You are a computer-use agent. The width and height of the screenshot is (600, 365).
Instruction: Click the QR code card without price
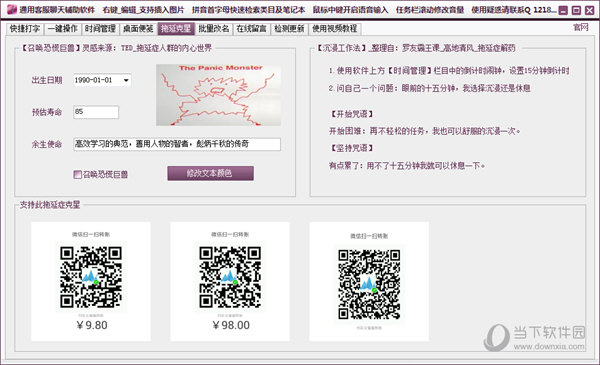coord(369,282)
